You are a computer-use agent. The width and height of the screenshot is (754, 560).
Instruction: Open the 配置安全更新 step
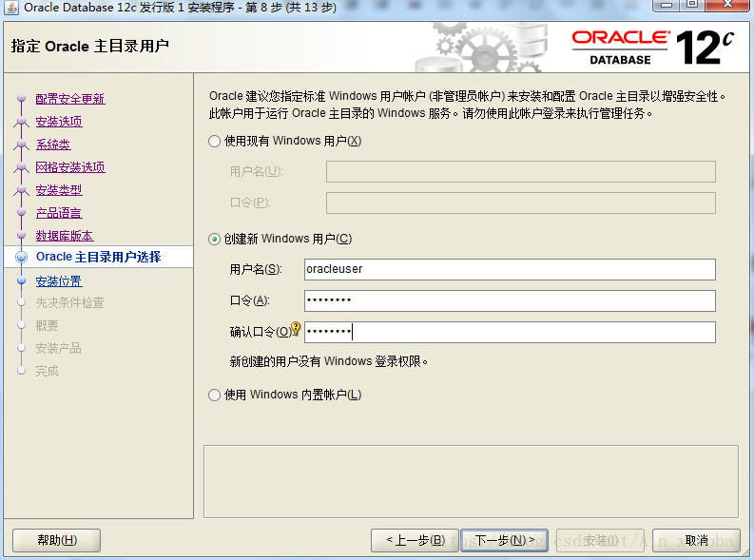click(x=70, y=99)
